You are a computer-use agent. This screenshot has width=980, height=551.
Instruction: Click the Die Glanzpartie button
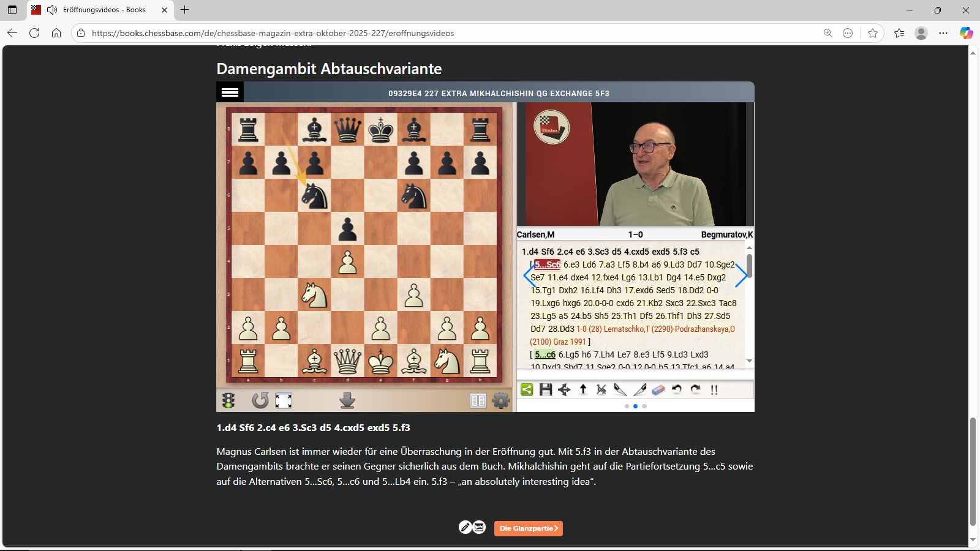pos(528,528)
